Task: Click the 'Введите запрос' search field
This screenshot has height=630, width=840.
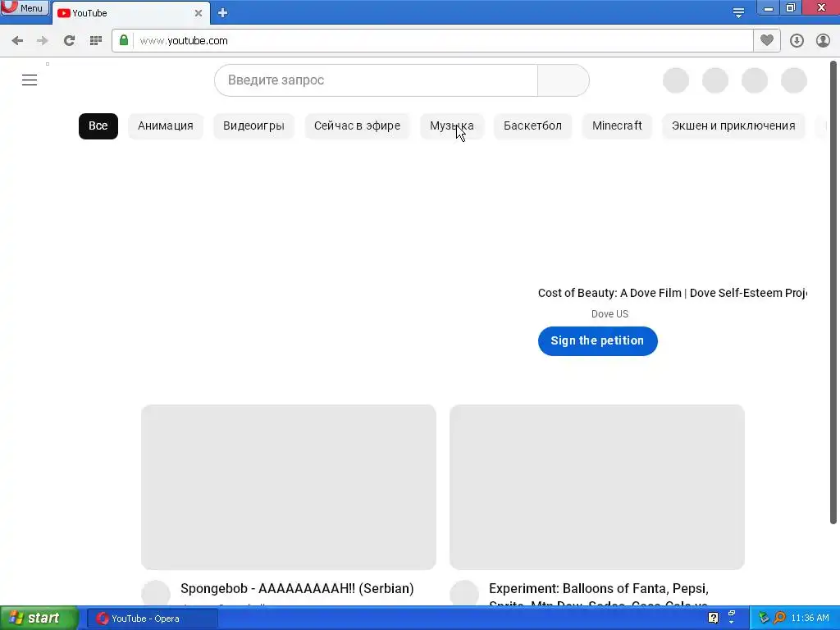Action: click(x=376, y=80)
